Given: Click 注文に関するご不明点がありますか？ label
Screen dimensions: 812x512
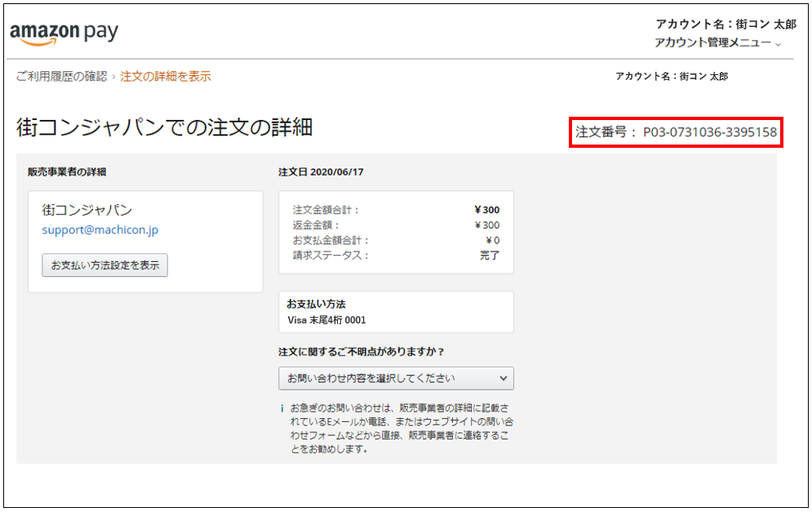Looking at the screenshot, I should (362, 352).
